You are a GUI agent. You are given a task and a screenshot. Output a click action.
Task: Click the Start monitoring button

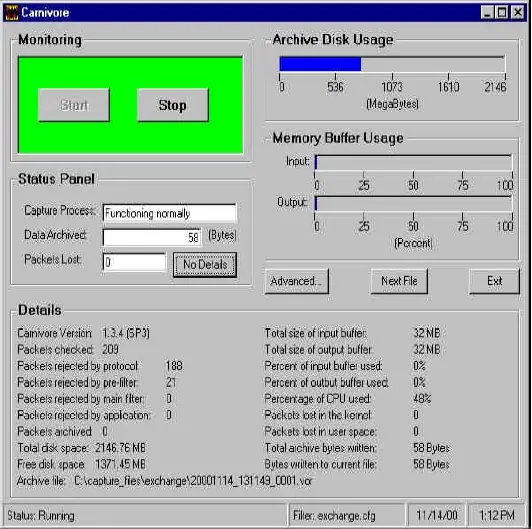click(x=74, y=105)
